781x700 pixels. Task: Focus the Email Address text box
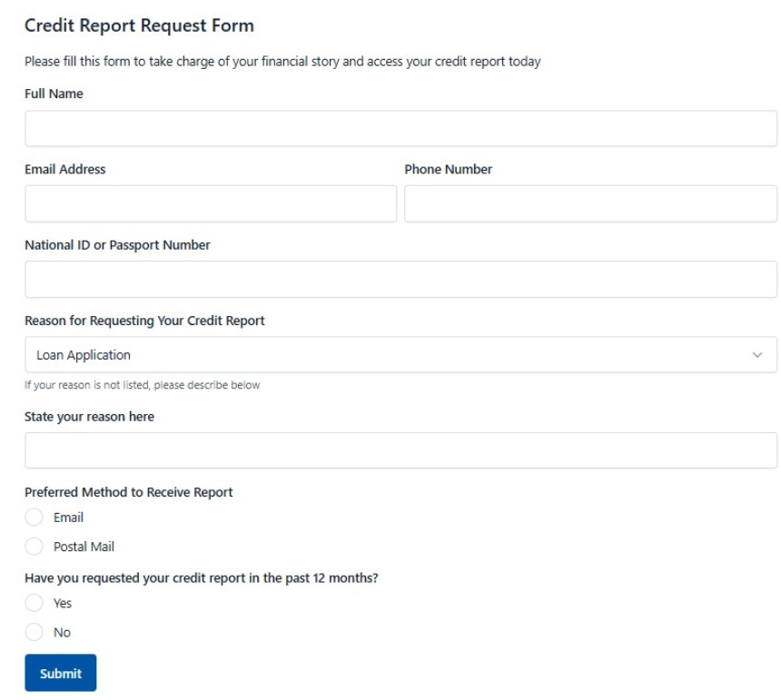(x=211, y=203)
